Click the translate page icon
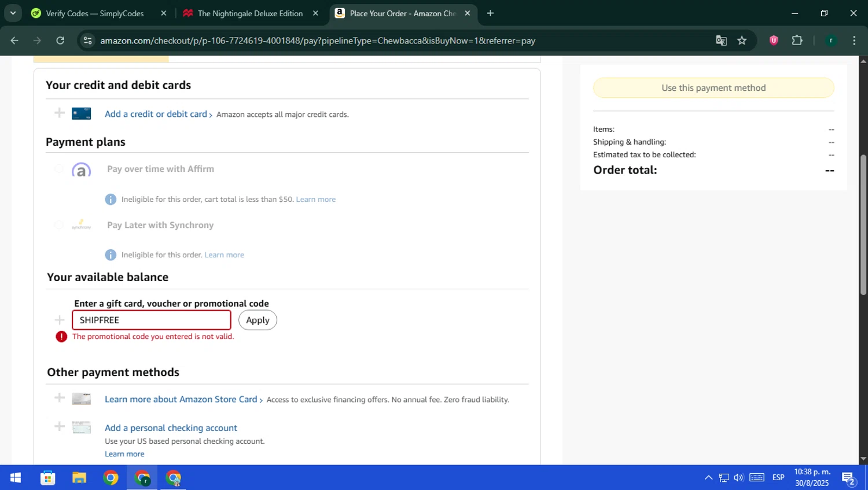Viewport: 868px width, 490px height. click(721, 40)
